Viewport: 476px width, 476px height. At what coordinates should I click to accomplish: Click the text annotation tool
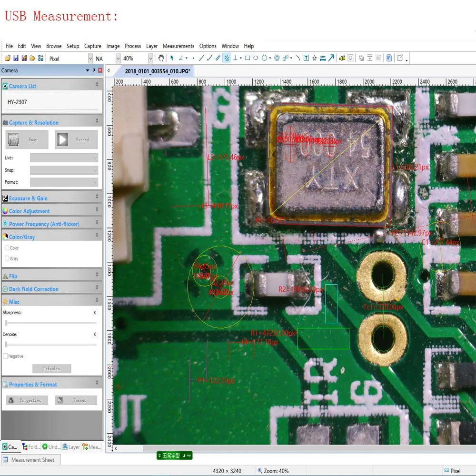point(306,59)
